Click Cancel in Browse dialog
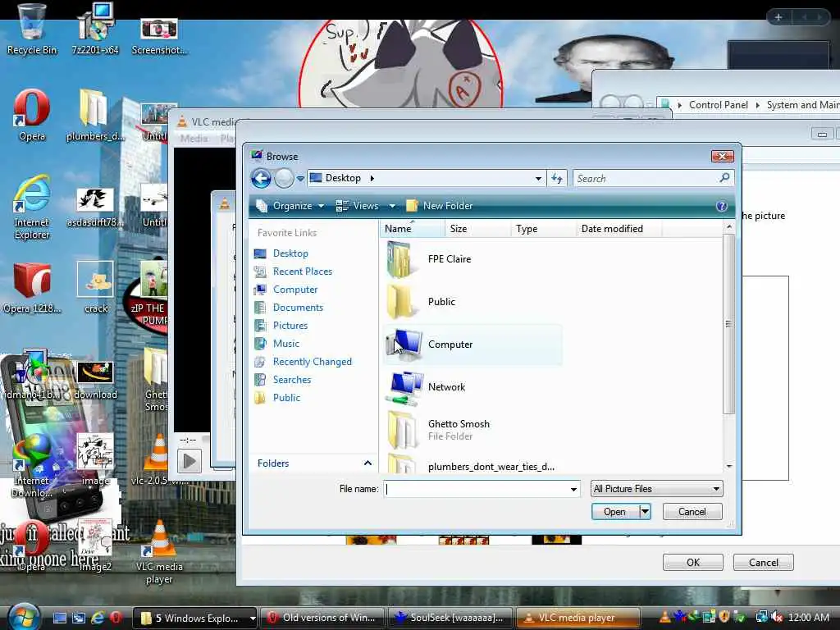This screenshot has height=630, width=840. [x=692, y=512]
